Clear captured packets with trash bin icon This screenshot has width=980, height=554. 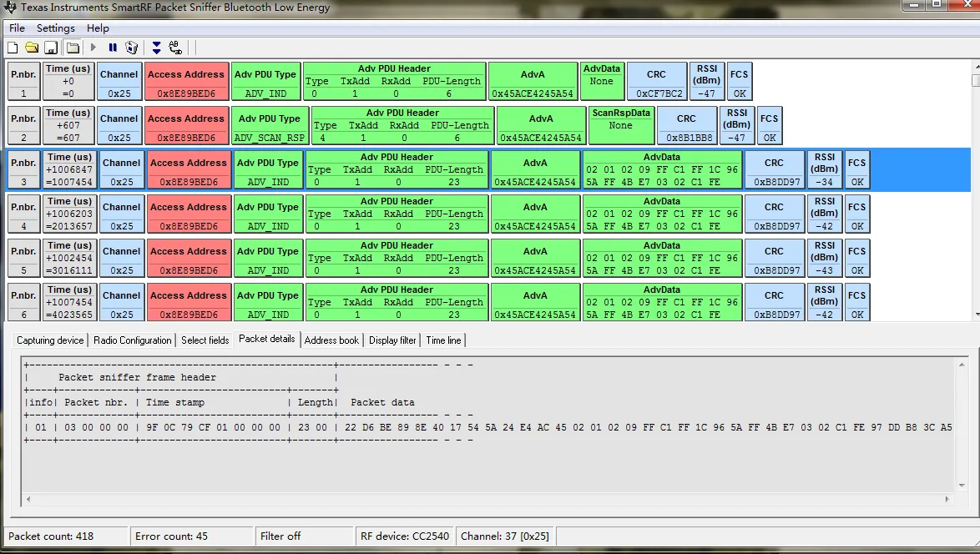[131, 48]
